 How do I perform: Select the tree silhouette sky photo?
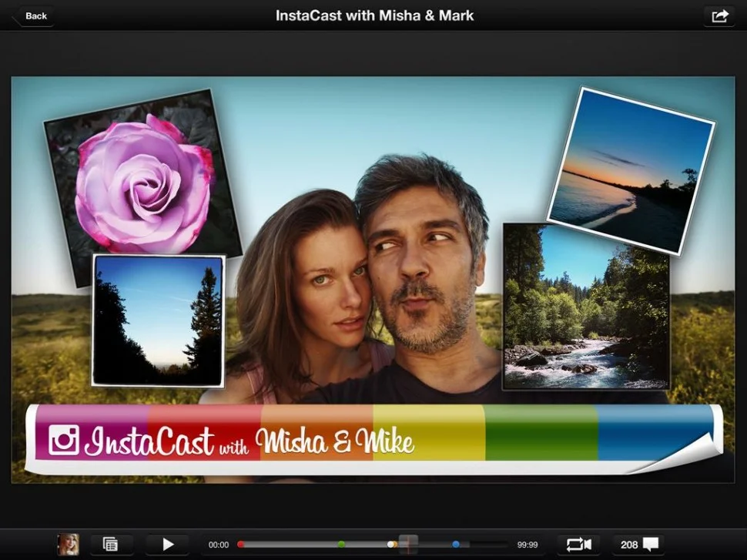tap(158, 320)
